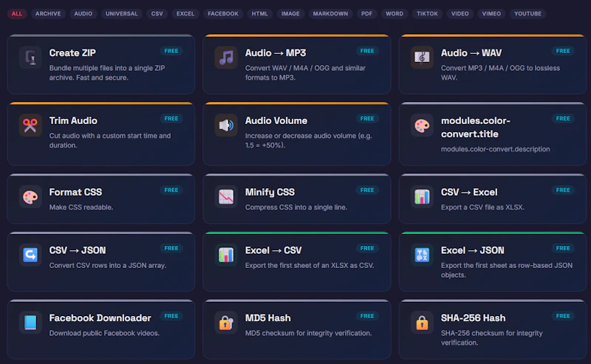Click the FREE badge on Excel → JSON
The width and height of the screenshot is (591, 364).
pos(563,248)
